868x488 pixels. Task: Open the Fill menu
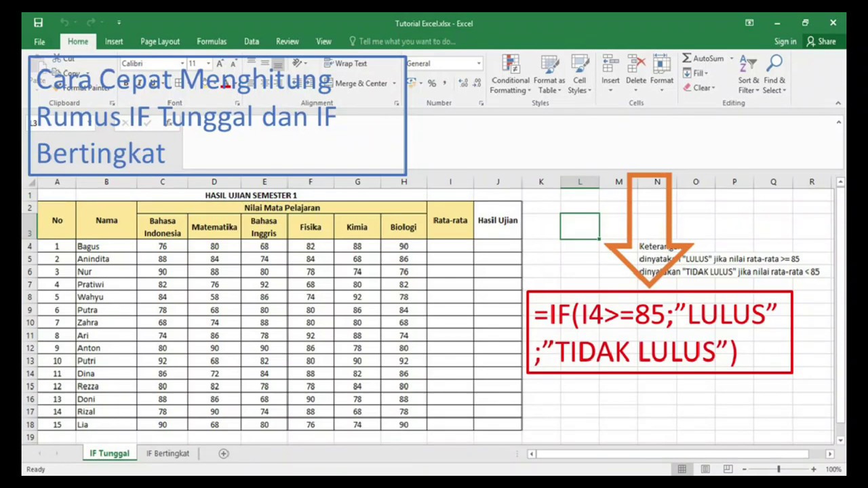696,73
